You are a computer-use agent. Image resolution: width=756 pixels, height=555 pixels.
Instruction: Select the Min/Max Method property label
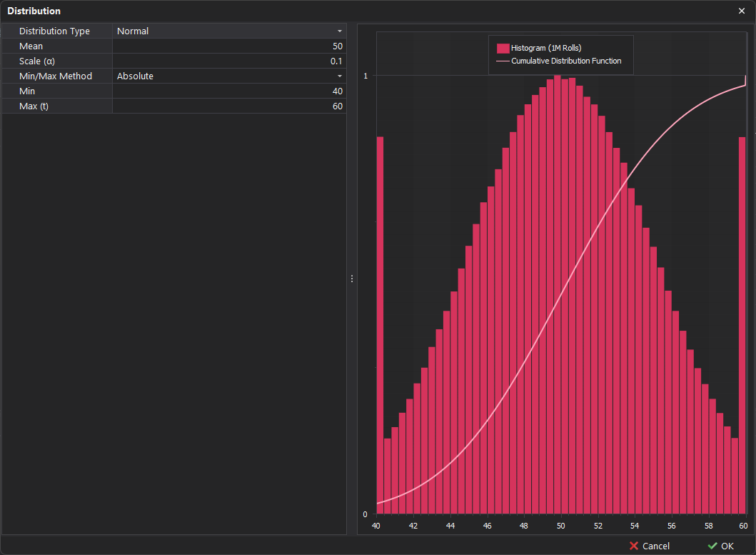[56, 76]
